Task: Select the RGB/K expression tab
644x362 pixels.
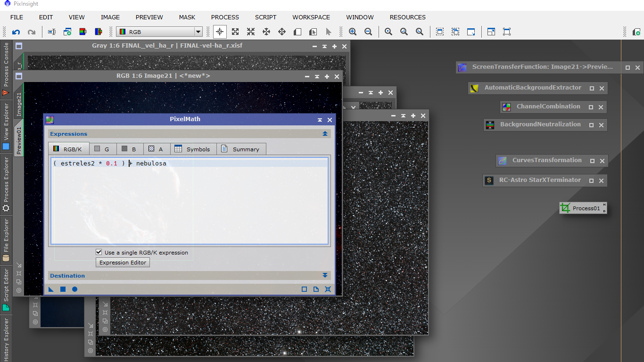Action: click(x=68, y=149)
